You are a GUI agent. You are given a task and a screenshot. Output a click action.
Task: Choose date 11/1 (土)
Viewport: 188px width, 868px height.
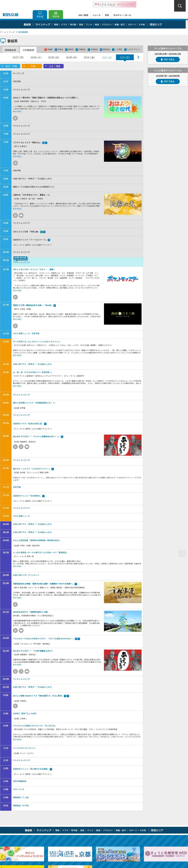tap(107, 58)
